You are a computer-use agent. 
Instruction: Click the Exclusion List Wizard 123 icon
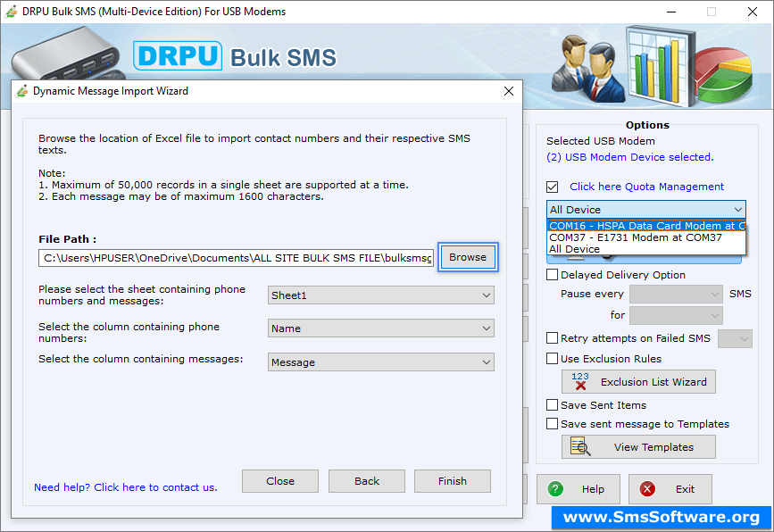coord(580,381)
